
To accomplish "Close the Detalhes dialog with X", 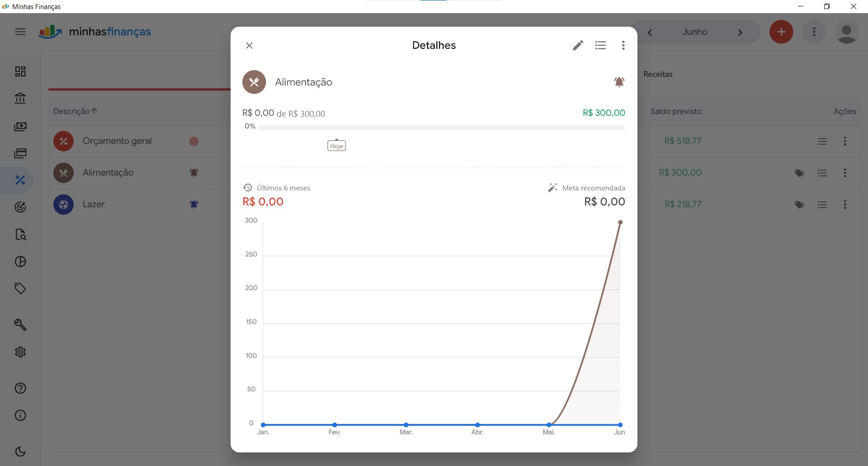I will point(249,45).
